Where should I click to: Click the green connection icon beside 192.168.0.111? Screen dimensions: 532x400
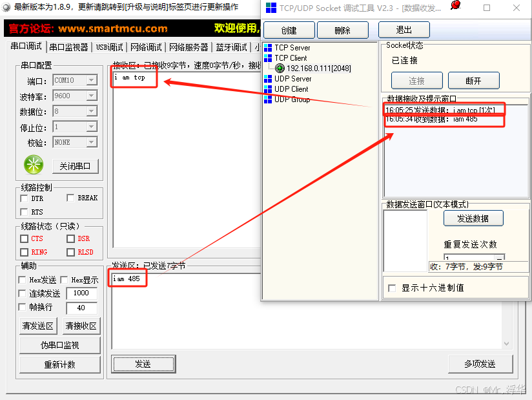pos(280,68)
